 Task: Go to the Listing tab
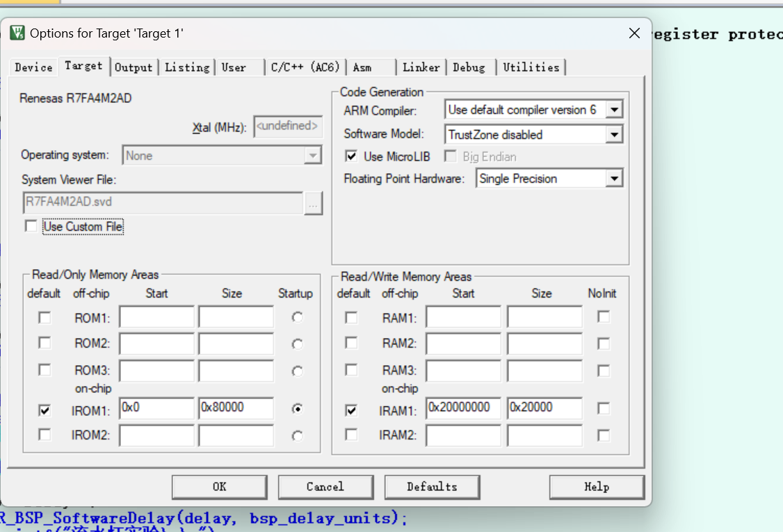(x=187, y=67)
